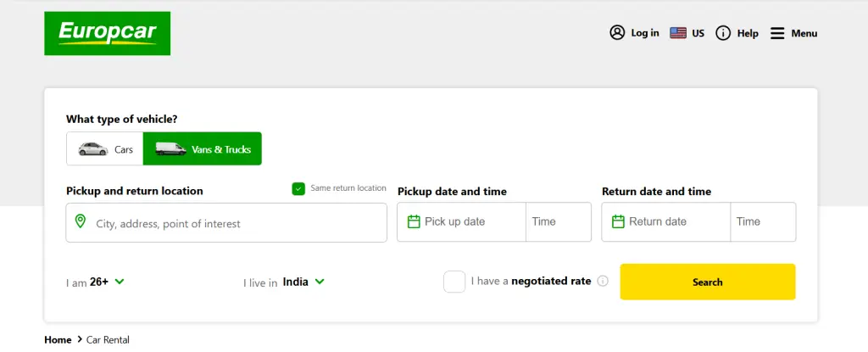Viewport: 868px width, 352px height.
Task: Click the city or address input field
Action: (237, 224)
